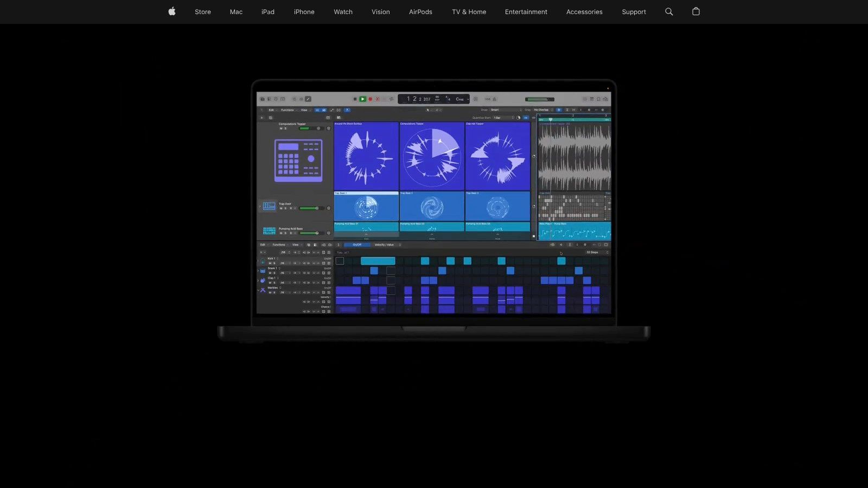The image size is (868, 488).
Task: Select the Pencil tool icon in the Live Loops toolbar
Action: pyautogui.click(x=332, y=110)
